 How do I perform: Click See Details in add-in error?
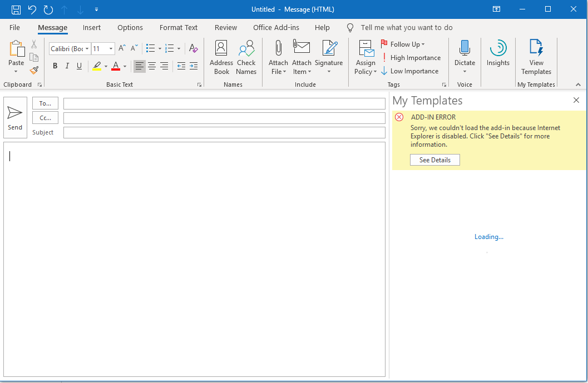pyautogui.click(x=434, y=160)
